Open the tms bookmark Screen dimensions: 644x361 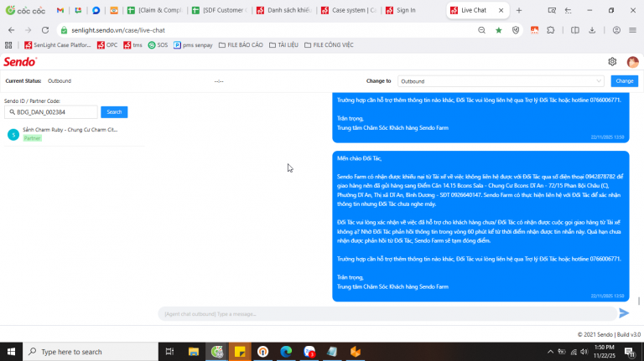pyautogui.click(x=132, y=45)
